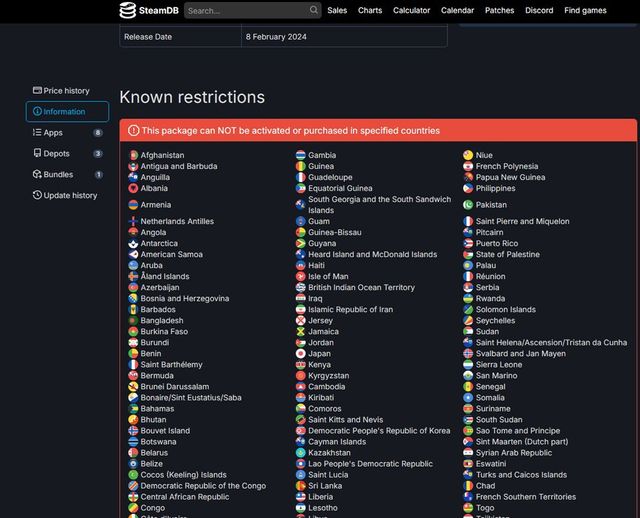This screenshot has width=640, height=518.
Task: Click the Albania flag icon
Action: tap(133, 188)
